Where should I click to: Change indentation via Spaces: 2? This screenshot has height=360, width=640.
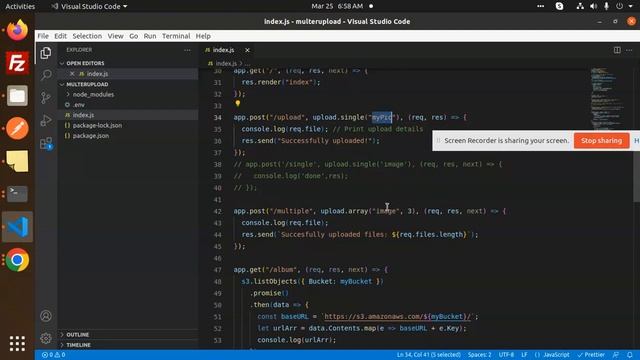tap(480, 355)
